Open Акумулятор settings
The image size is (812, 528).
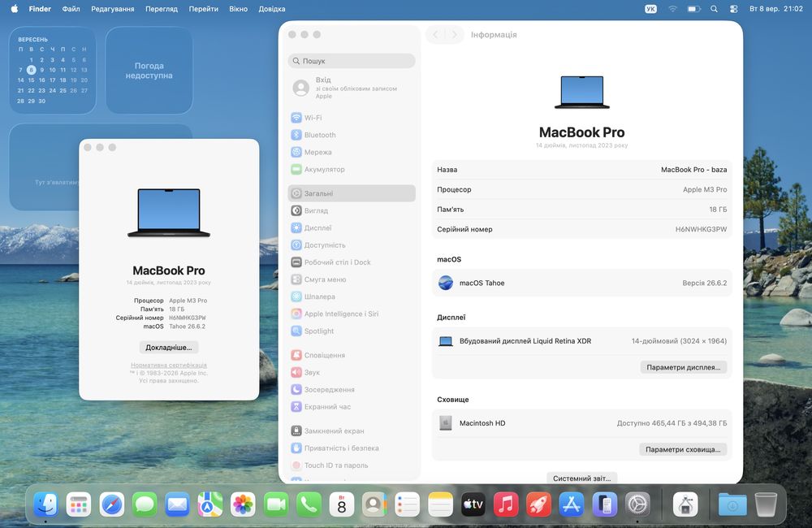[x=352, y=169]
